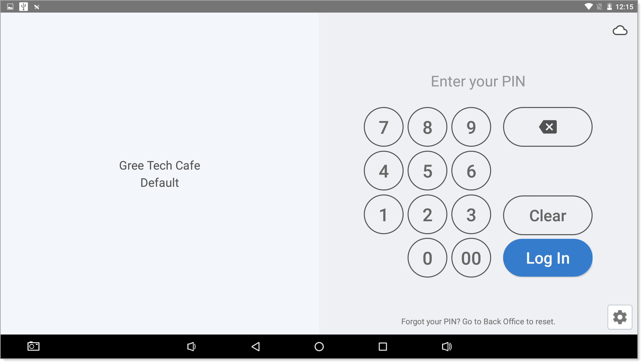
Task: Click the backspace delete icon
Action: pyautogui.click(x=547, y=127)
